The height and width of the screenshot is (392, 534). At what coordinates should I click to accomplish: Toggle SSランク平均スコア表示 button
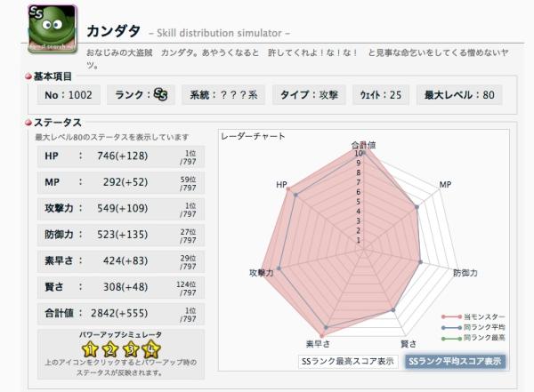455,362
